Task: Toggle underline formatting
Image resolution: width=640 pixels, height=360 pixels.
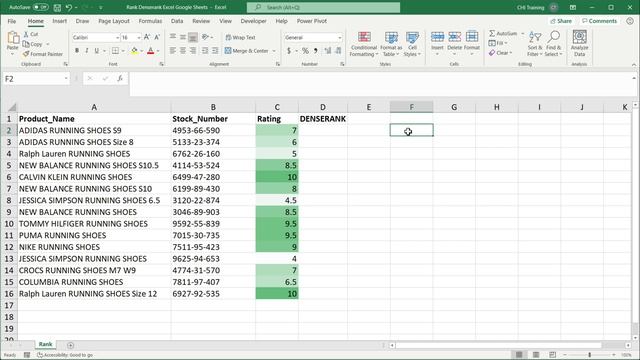Action: coord(97,51)
